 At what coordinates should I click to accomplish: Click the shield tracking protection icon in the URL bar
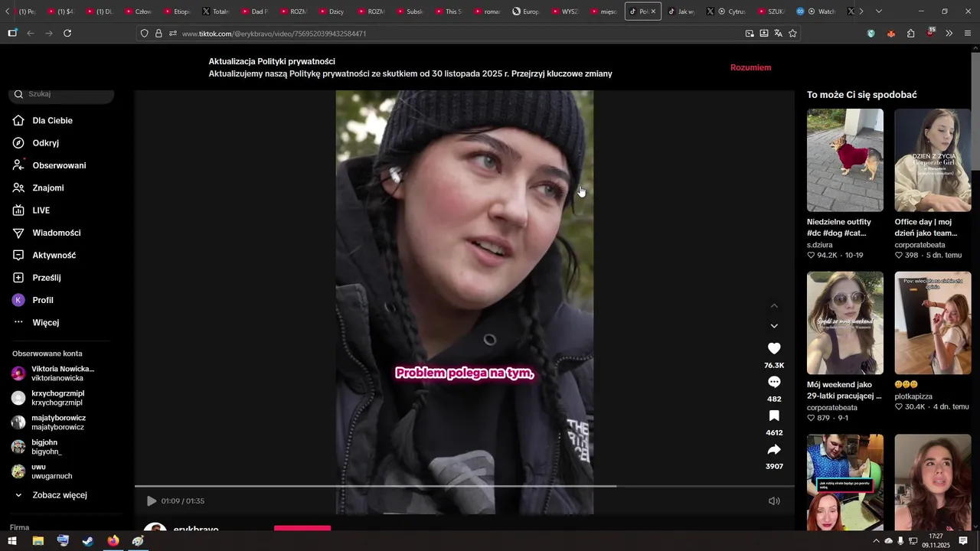[145, 34]
